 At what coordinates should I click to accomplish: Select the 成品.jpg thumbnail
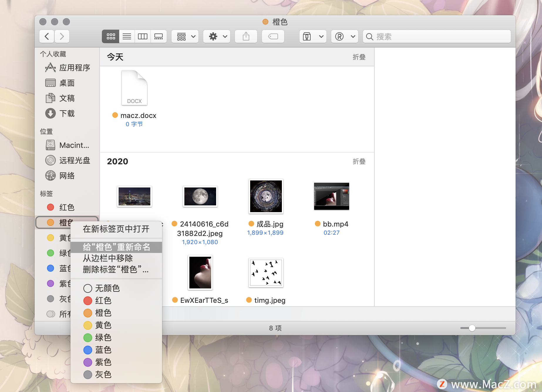pos(266,196)
